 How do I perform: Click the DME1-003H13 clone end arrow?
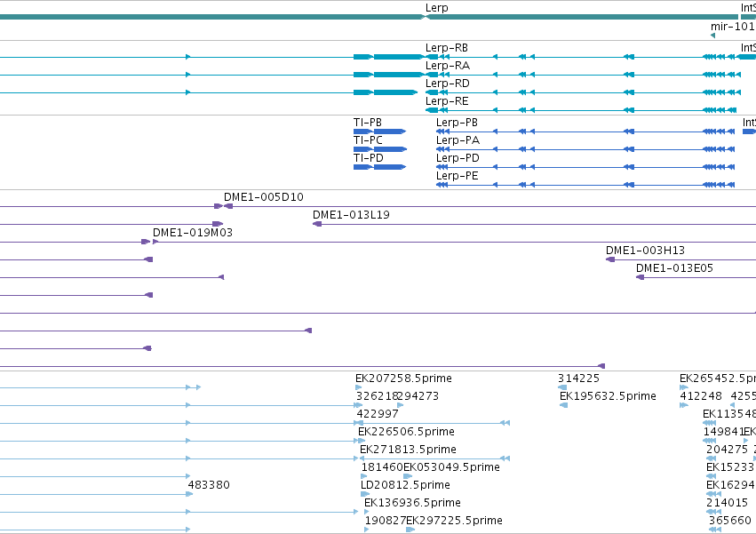[610, 259]
